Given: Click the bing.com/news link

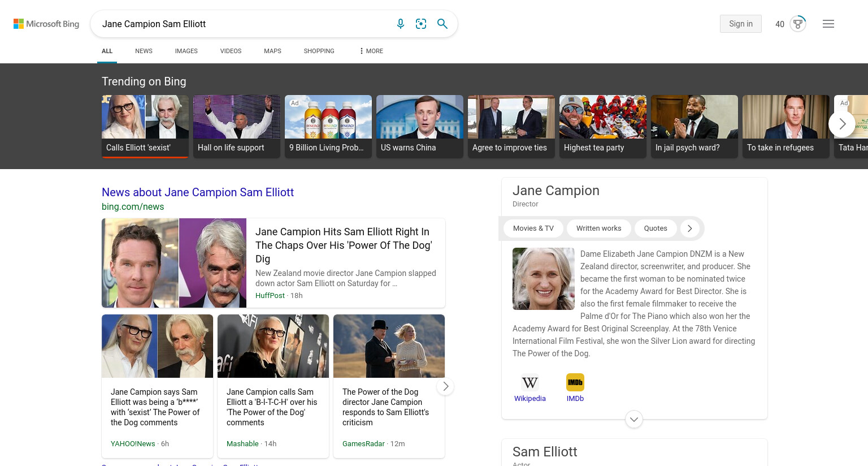Looking at the screenshot, I should pyautogui.click(x=133, y=207).
